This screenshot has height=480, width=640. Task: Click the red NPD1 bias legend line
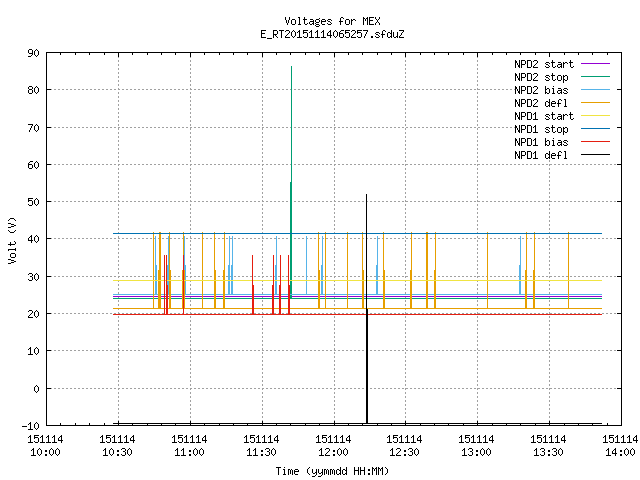pyautogui.click(x=595, y=142)
